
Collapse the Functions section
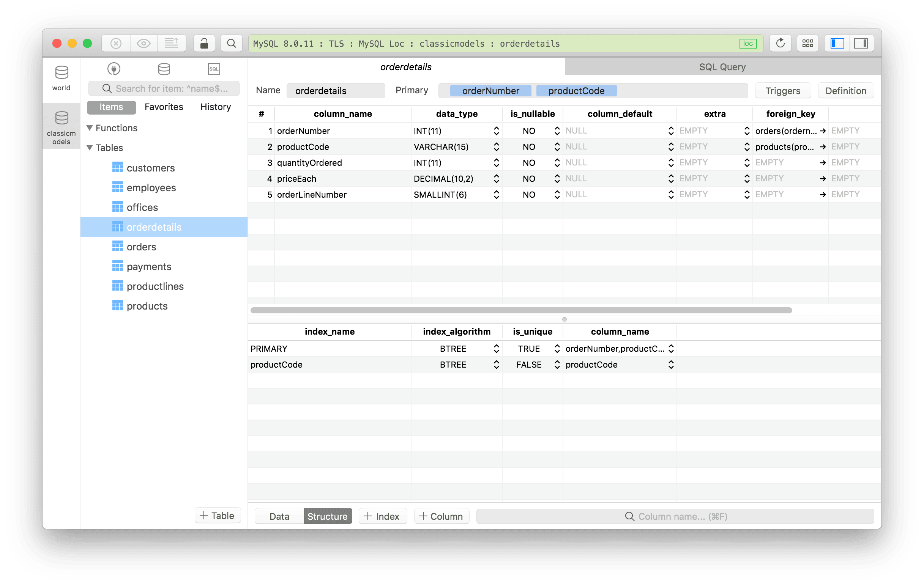tap(90, 128)
